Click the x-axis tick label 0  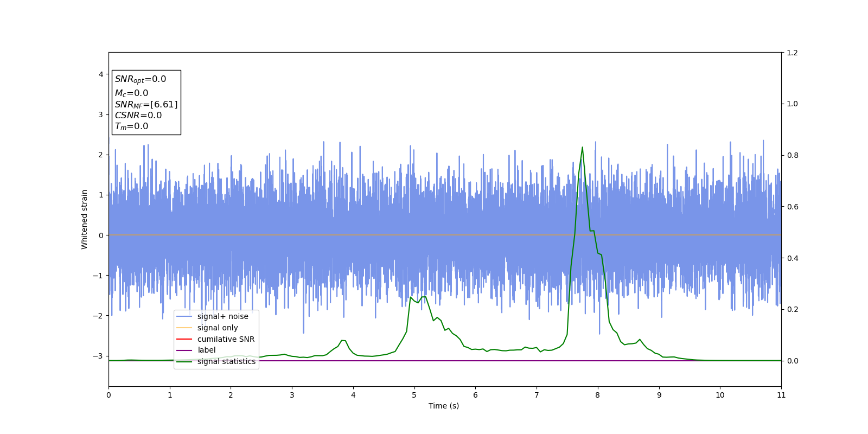[108, 395]
